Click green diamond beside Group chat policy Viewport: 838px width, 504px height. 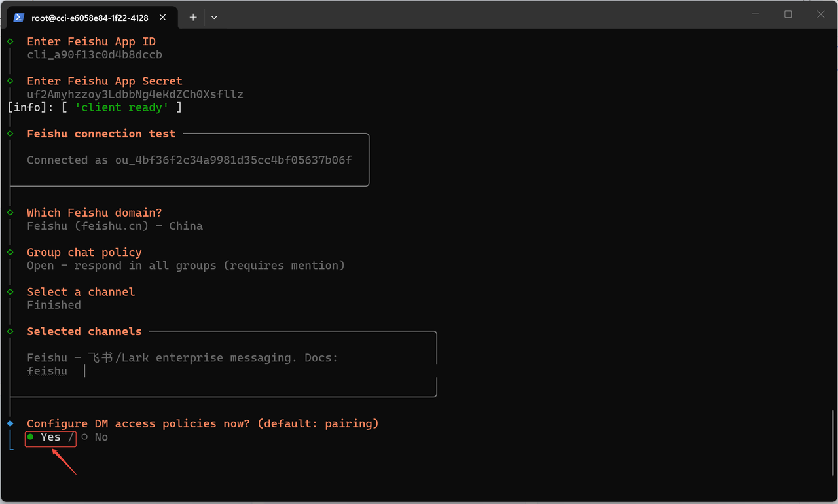tap(10, 252)
